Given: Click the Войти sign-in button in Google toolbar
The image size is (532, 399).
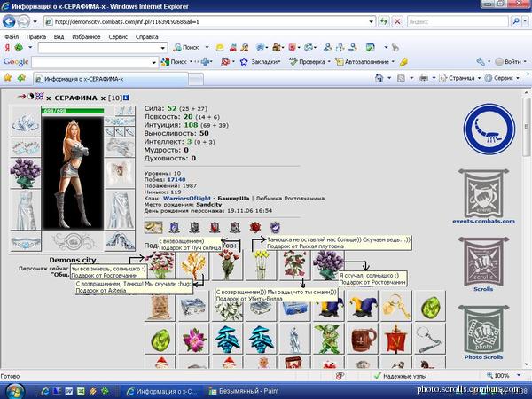Looking at the screenshot, I should pos(508,62).
